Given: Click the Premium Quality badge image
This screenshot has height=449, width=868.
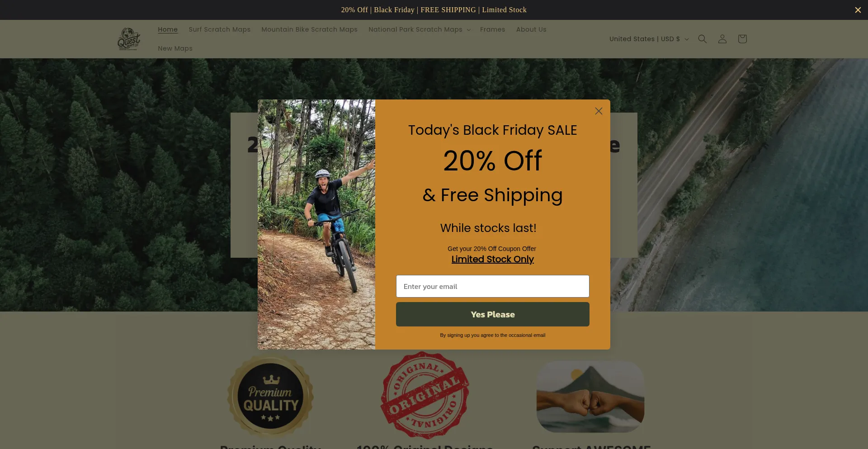Looking at the screenshot, I should click(x=270, y=396).
